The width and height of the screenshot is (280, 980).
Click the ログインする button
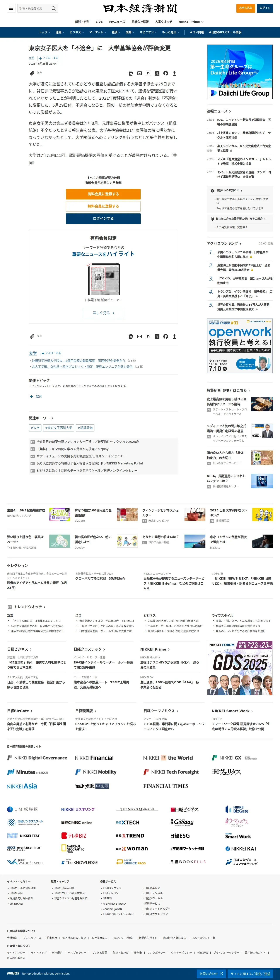[103, 218]
